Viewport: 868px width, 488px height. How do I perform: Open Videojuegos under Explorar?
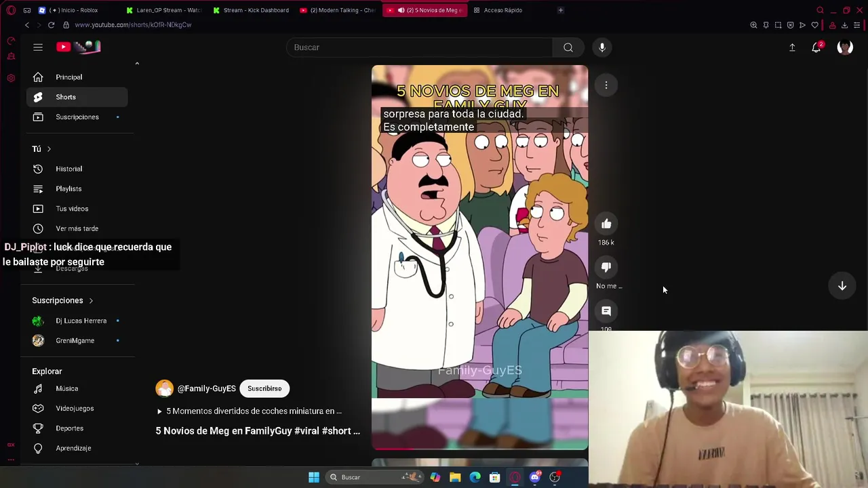coord(77,409)
